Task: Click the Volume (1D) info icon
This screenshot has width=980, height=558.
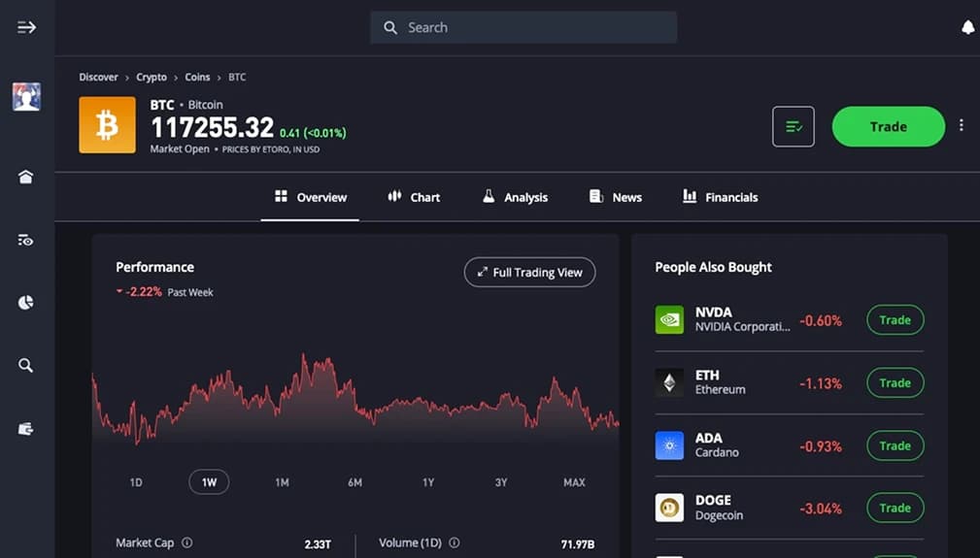Action: tap(455, 543)
